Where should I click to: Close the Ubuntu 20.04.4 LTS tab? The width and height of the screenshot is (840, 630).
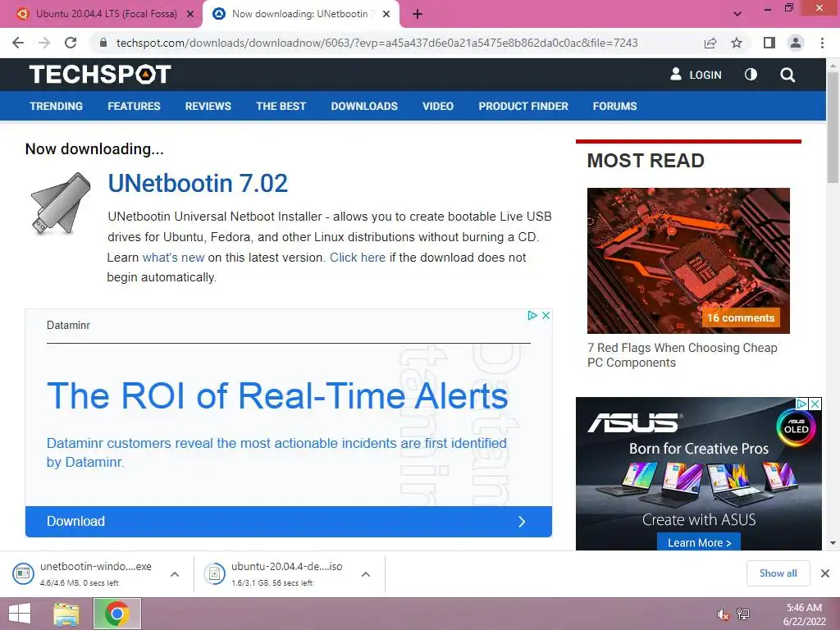pyautogui.click(x=189, y=14)
